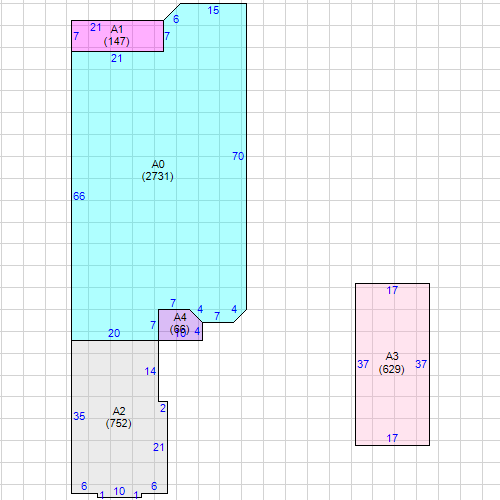
Task: Click the 21 dimension just below A1
Action: 116,58
